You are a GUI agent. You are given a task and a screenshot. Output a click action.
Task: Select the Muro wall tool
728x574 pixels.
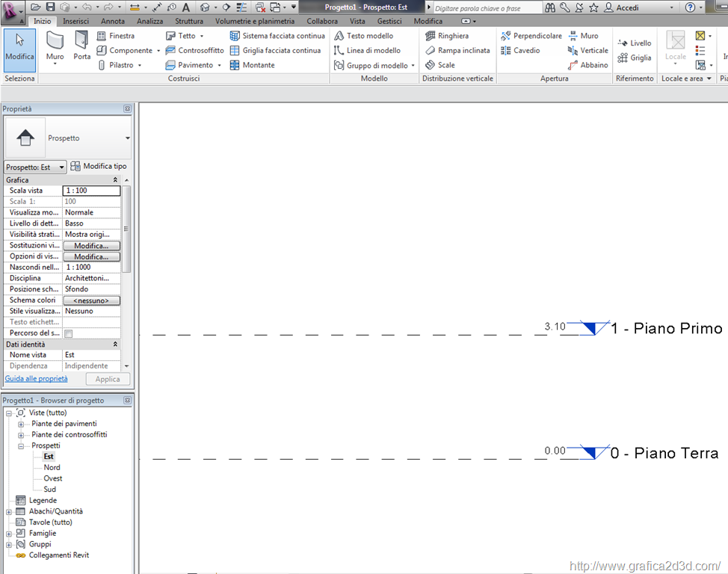coord(55,46)
